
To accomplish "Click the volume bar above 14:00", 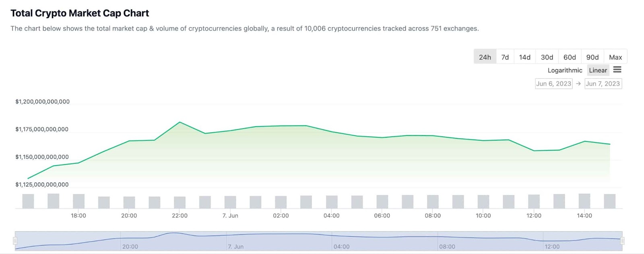I will pyautogui.click(x=584, y=201).
